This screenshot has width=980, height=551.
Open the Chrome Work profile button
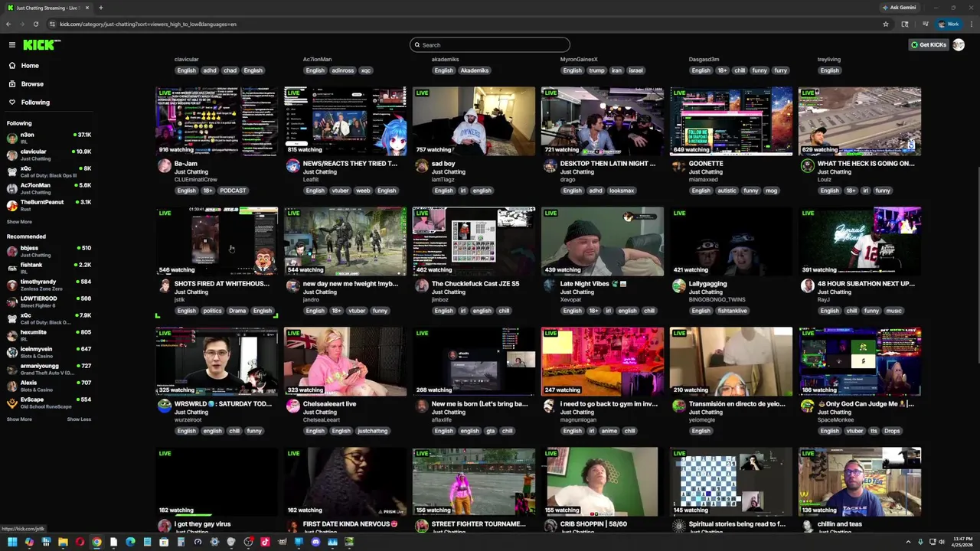(949, 24)
